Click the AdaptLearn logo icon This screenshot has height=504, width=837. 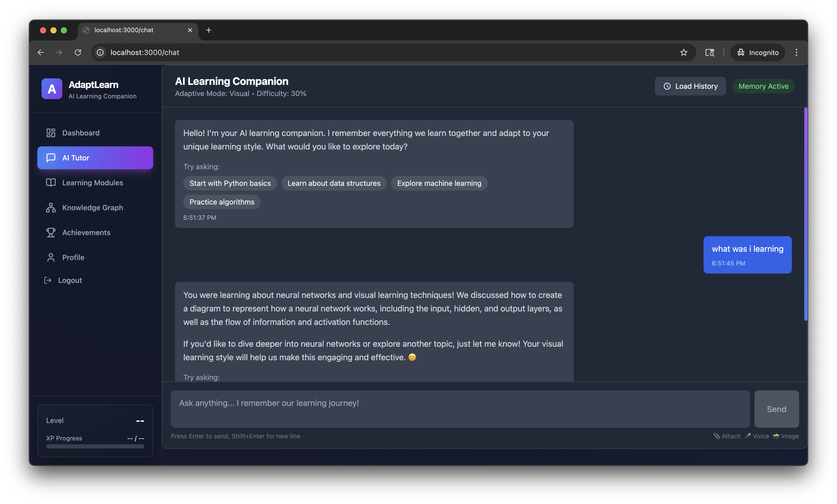pos(52,89)
